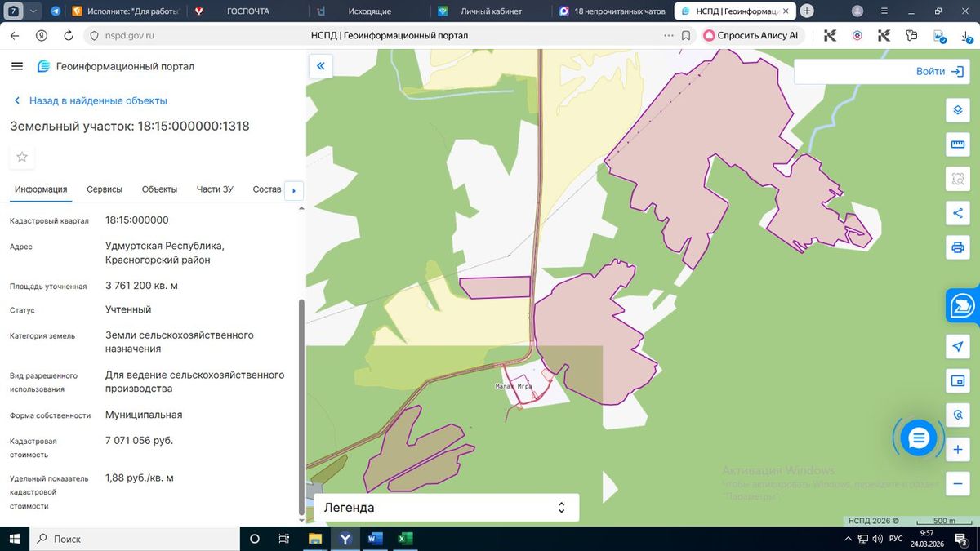The height and width of the screenshot is (551, 980).
Task: Zoom out of the map
Action: pyautogui.click(x=958, y=483)
